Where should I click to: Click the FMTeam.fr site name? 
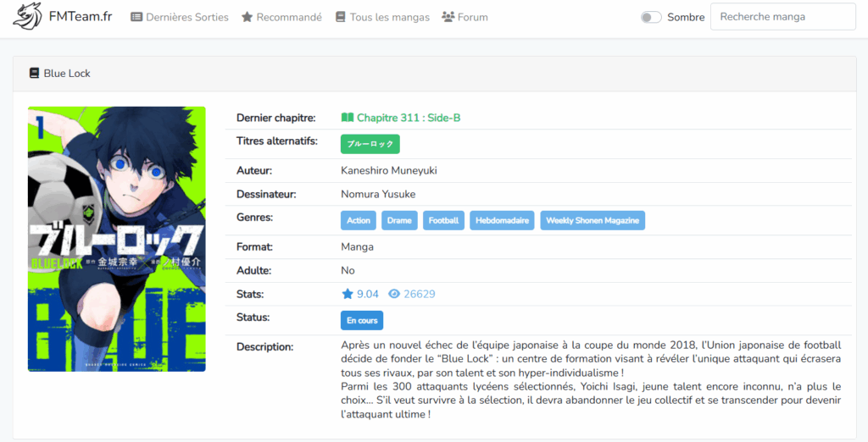pyautogui.click(x=81, y=17)
